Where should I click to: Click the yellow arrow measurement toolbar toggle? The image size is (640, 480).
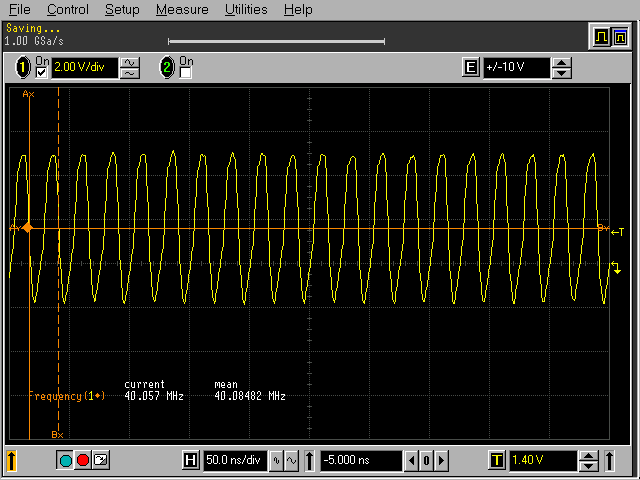click(11, 461)
